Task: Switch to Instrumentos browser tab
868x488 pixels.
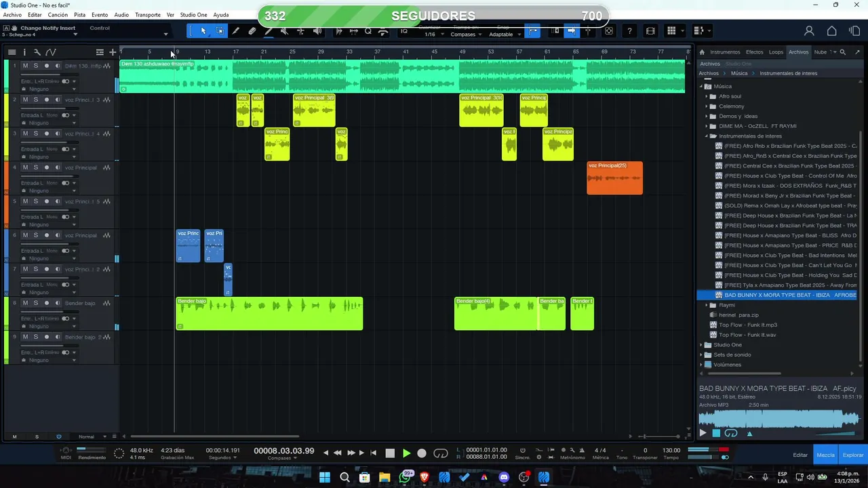Action: point(725,52)
